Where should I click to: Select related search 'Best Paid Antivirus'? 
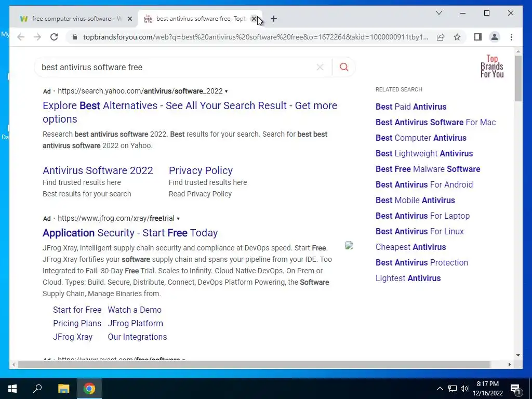click(411, 107)
